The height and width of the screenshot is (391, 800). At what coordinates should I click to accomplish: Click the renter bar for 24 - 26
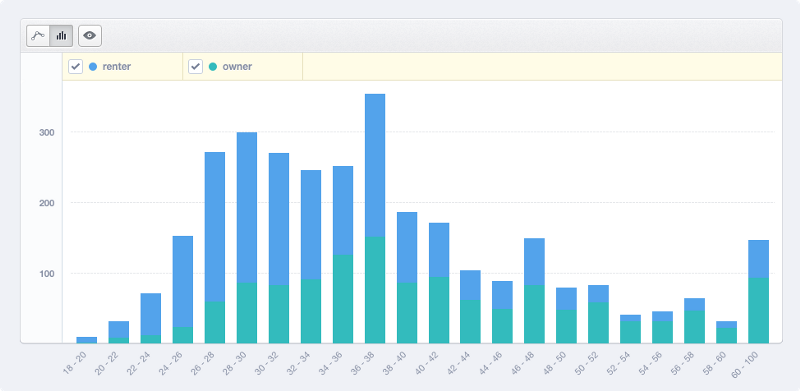[183, 281]
